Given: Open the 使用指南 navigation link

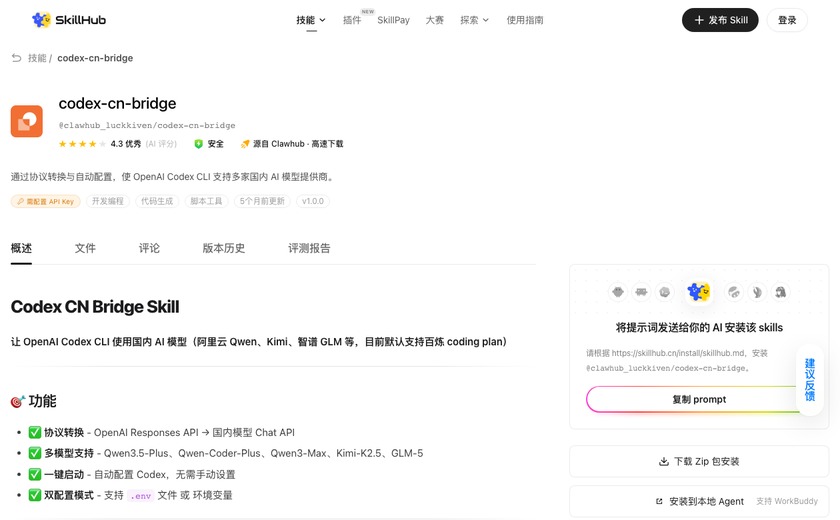Looking at the screenshot, I should pos(524,20).
